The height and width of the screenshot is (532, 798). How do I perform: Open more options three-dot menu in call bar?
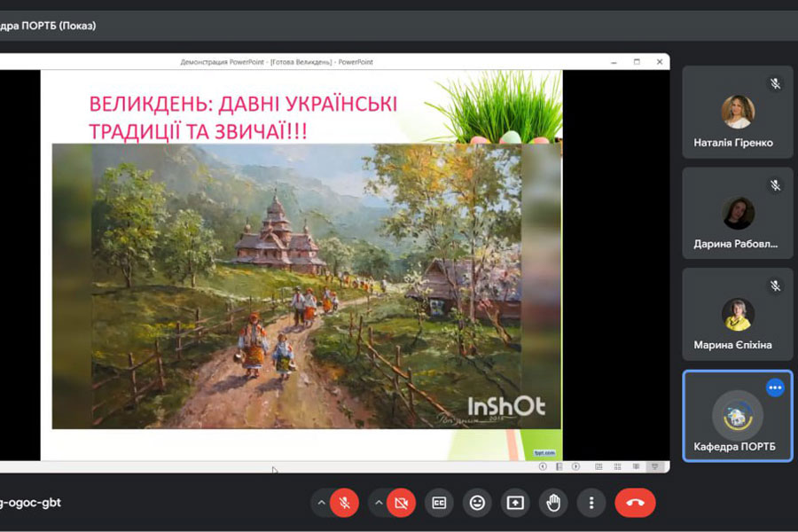[591, 503]
